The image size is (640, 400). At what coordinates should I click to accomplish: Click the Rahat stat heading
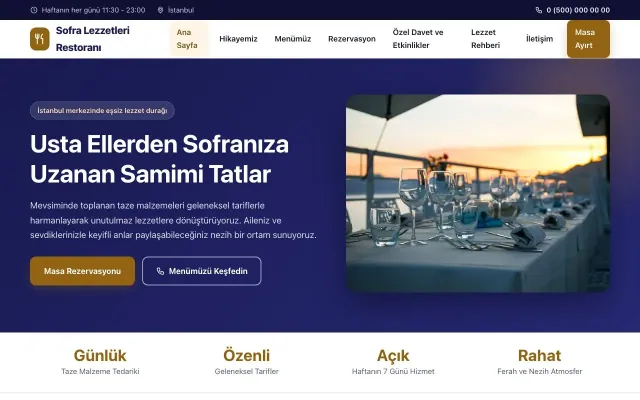tap(540, 356)
